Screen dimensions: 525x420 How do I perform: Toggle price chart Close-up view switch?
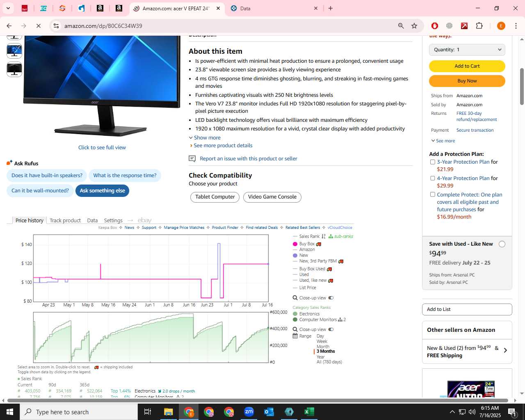point(331,298)
